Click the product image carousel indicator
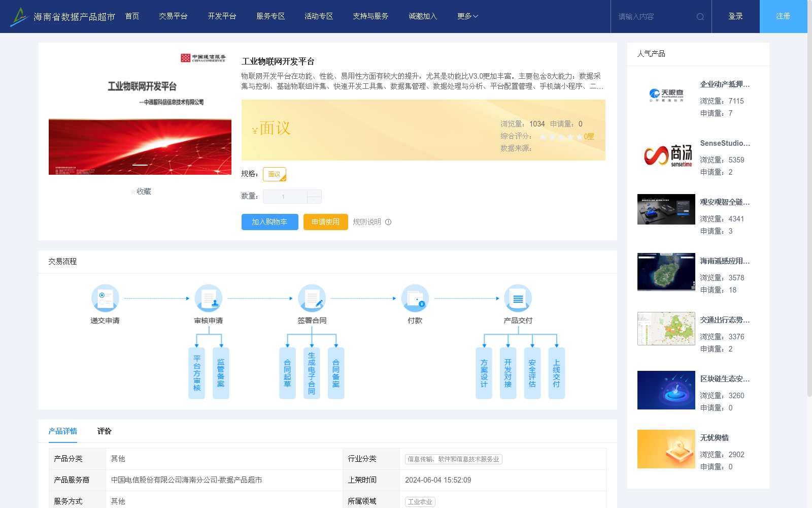The width and height of the screenshot is (812, 508). (x=140, y=165)
